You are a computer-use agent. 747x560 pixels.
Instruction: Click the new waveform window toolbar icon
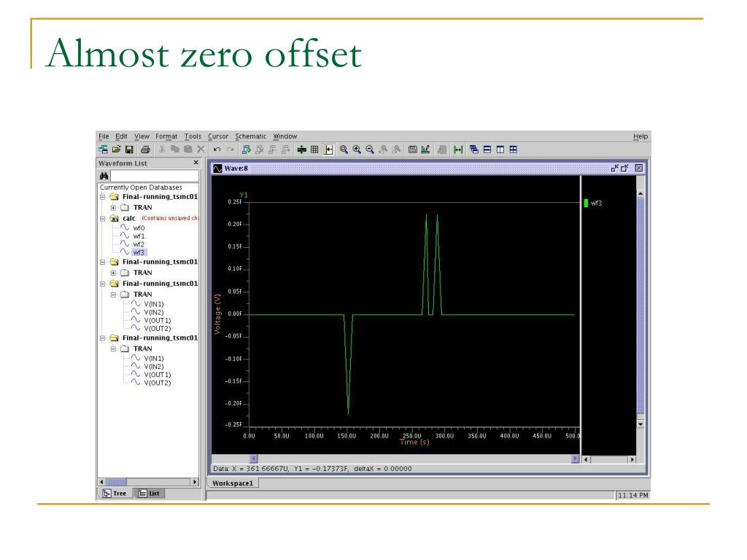[104, 149]
